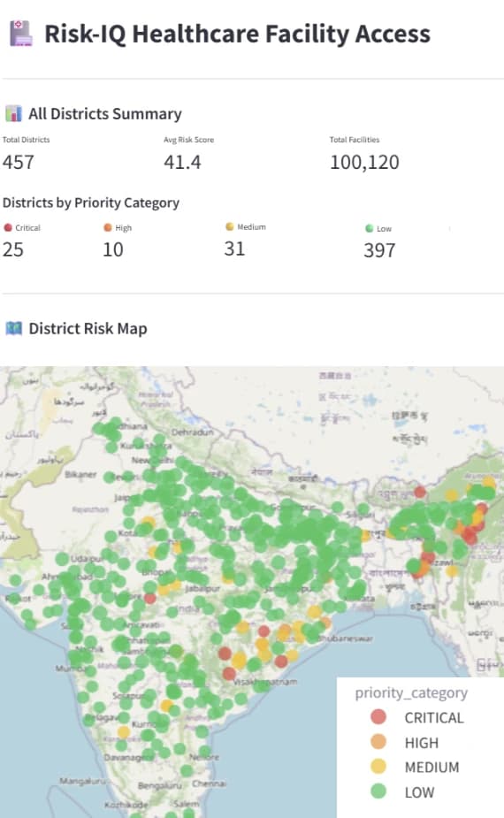
Task: Click the map icon beside District Risk Map
Action: pyautogui.click(x=13, y=328)
